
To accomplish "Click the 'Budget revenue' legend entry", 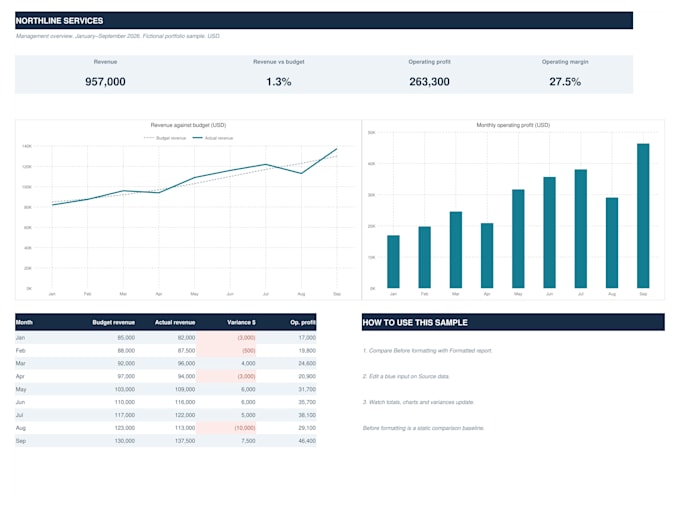I will 165,138.
